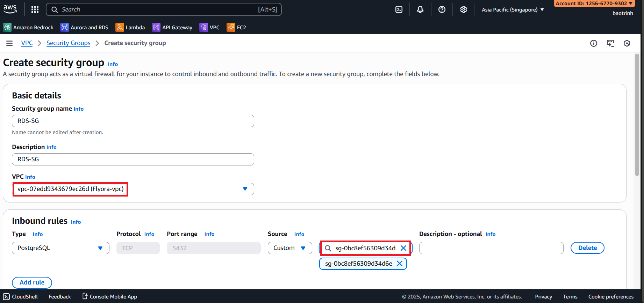
Task: Go to Security Groups breadcrumb
Action: [x=68, y=43]
